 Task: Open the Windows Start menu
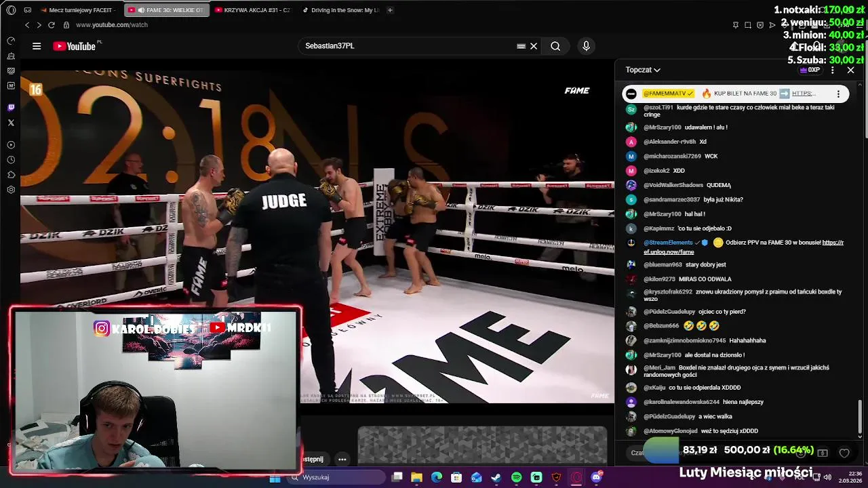pyautogui.click(x=275, y=478)
